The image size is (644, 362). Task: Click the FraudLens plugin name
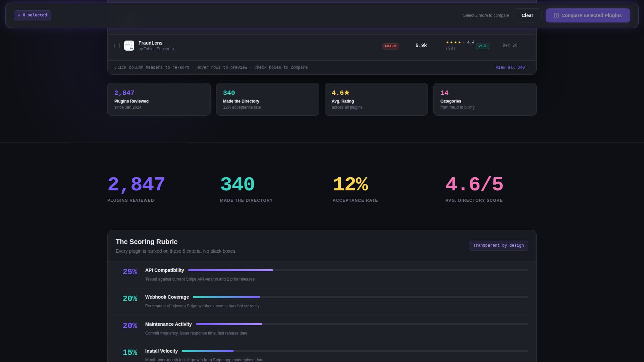[150, 43]
